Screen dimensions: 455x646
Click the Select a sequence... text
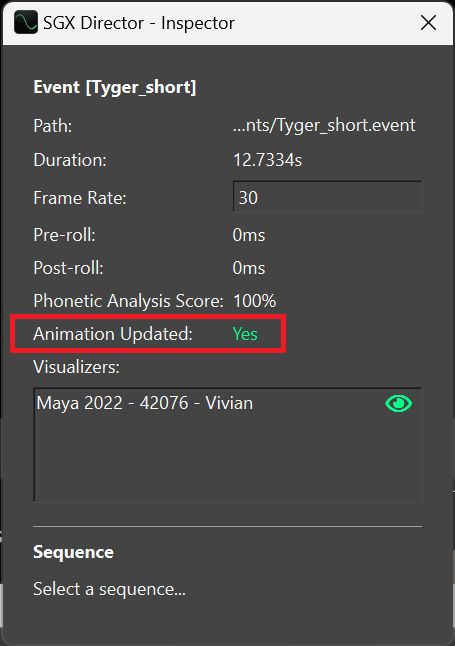coord(109,589)
